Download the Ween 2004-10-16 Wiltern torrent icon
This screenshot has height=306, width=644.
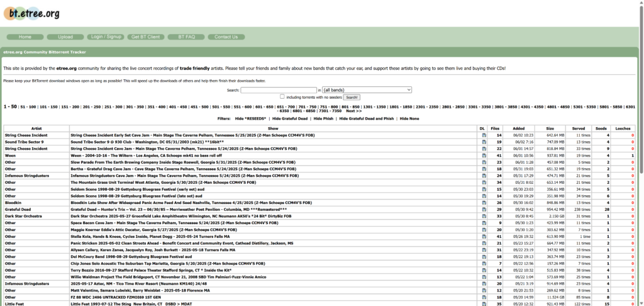(x=484, y=156)
